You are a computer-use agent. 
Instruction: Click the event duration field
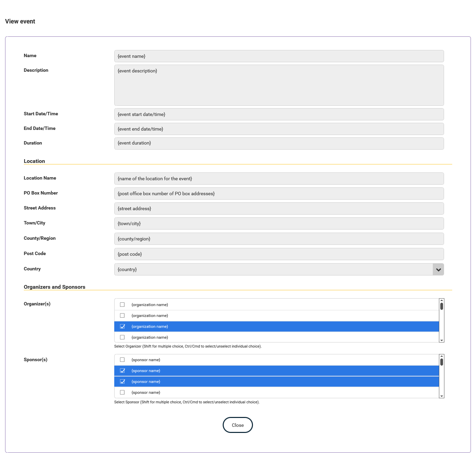[279, 144]
